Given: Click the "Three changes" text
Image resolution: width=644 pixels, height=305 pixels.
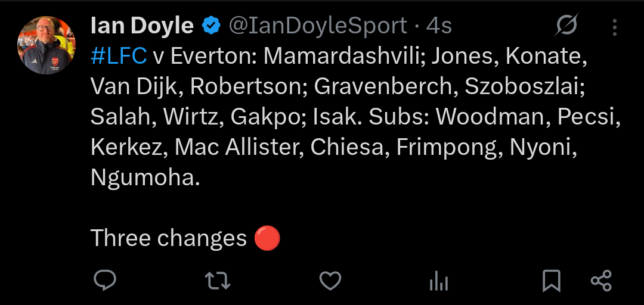Looking at the screenshot, I should 168,238.
